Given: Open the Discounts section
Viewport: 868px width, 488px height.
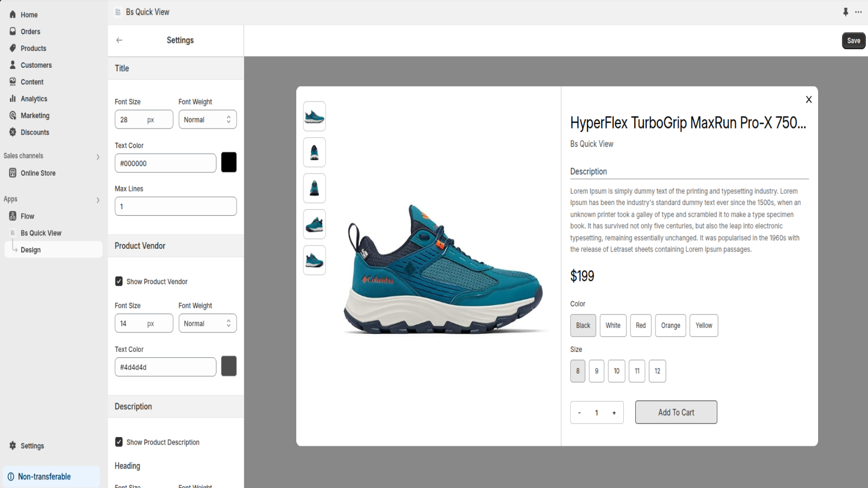Looking at the screenshot, I should (x=35, y=132).
